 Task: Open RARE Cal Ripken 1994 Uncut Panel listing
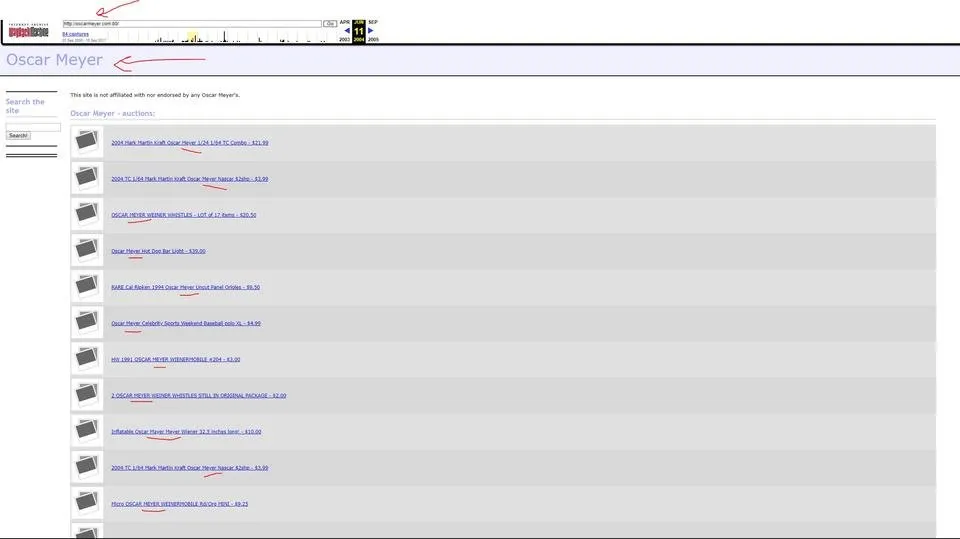pos(186,287)
